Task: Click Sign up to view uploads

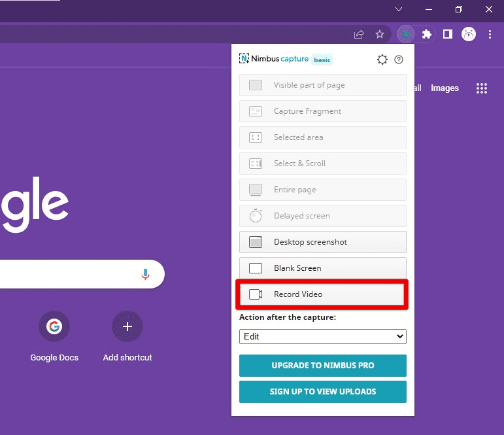Action: [323, 392]
